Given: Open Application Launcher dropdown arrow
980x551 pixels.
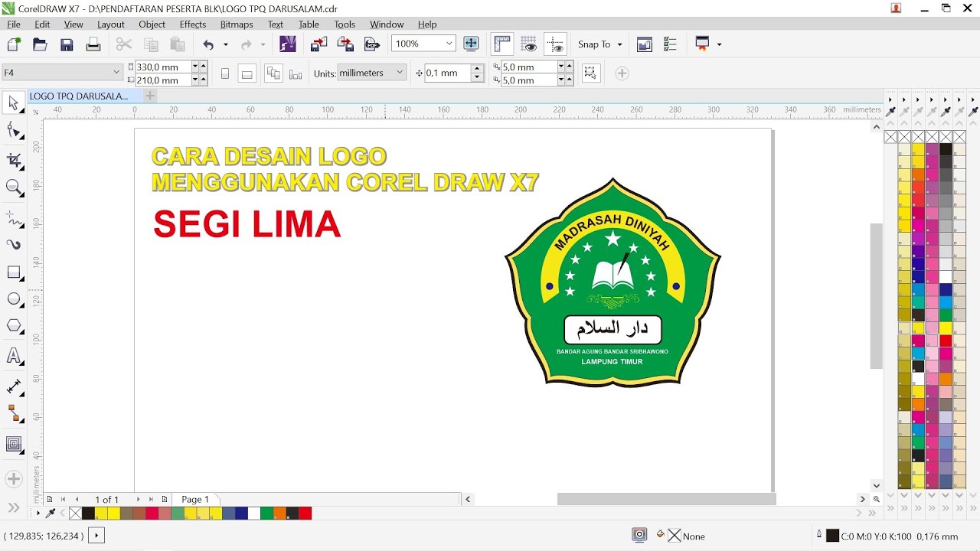Looking at the screenshot, I should pyautogui.click(x=719, y=44).
